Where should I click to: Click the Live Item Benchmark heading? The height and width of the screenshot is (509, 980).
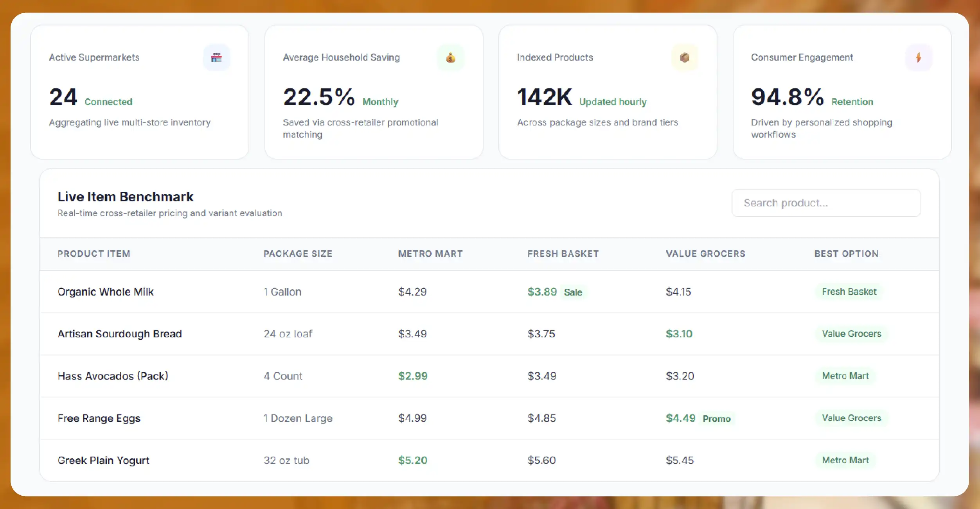(x=126, y=197)
